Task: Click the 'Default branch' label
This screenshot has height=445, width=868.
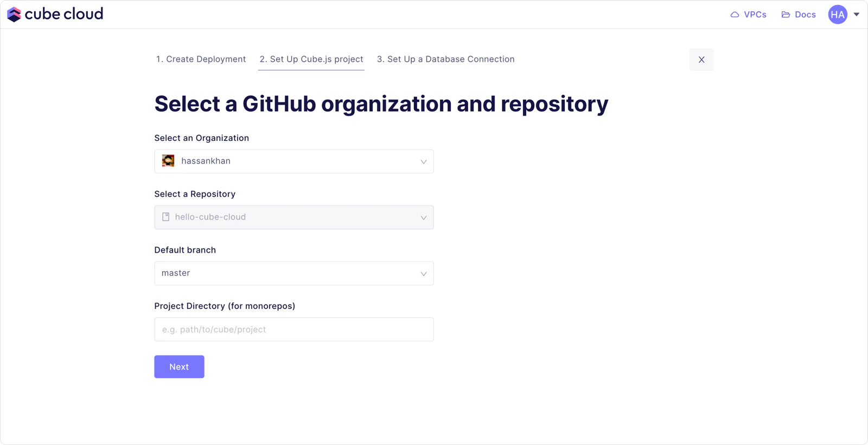Action: point(185,250)
